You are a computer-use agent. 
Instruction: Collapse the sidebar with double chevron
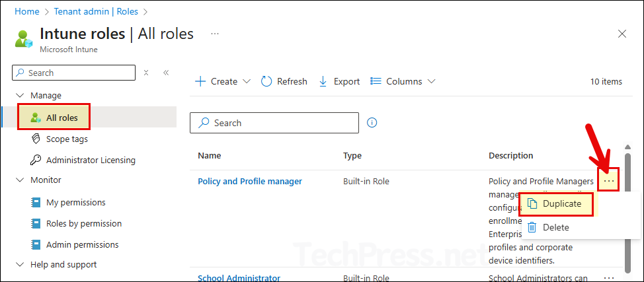coord(166,73)
